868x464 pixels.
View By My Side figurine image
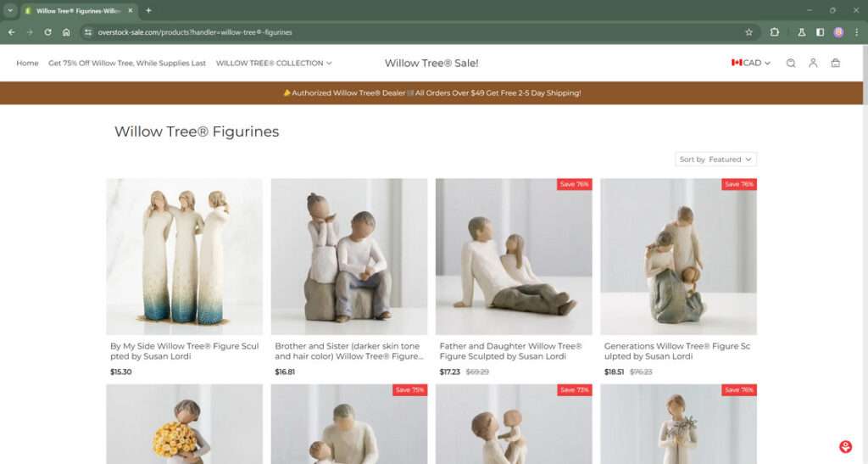[184, 256]
